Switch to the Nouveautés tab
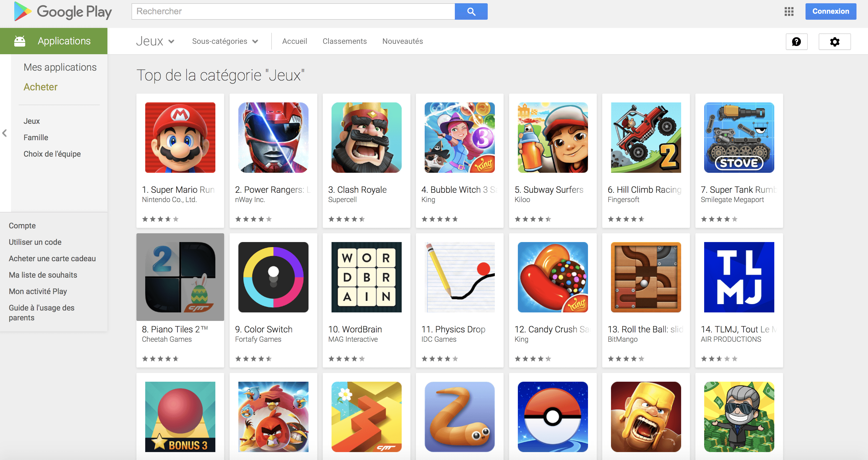 pos(402,41)
